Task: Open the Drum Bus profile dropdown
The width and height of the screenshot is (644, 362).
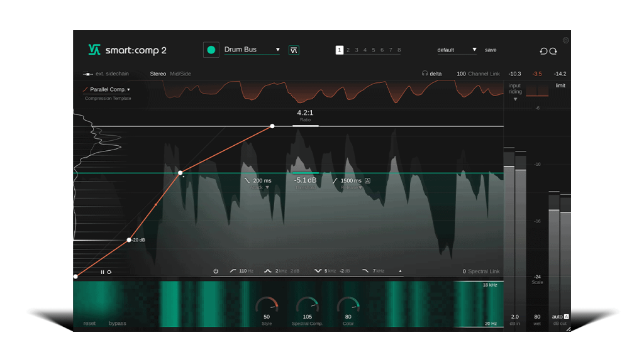Action: (x=252, y=50)
